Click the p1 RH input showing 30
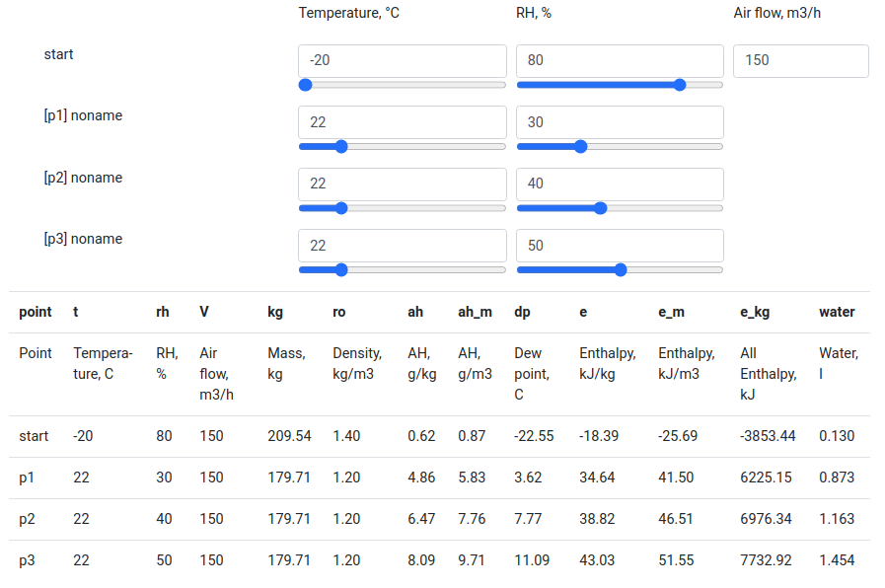This screenshot has width=885, height=588. [620, 122]
